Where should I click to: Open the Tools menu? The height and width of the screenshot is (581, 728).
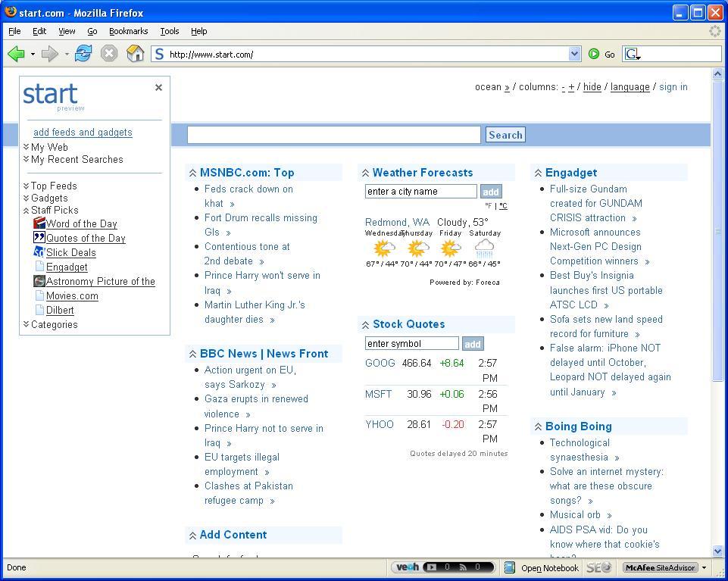coord(170,31)
